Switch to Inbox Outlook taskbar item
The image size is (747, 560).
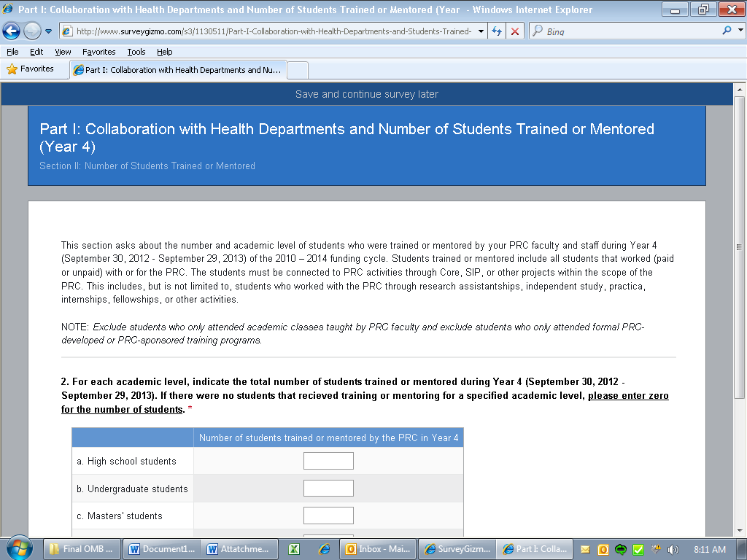pyautogui.click(x=379, y=549)
